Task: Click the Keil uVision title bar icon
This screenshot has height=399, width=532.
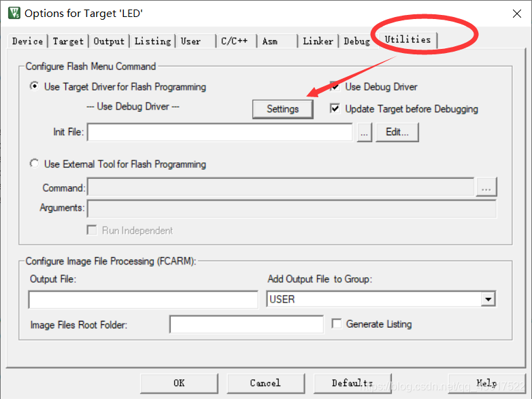Action: pyautogui.click(x=14, y=13)
